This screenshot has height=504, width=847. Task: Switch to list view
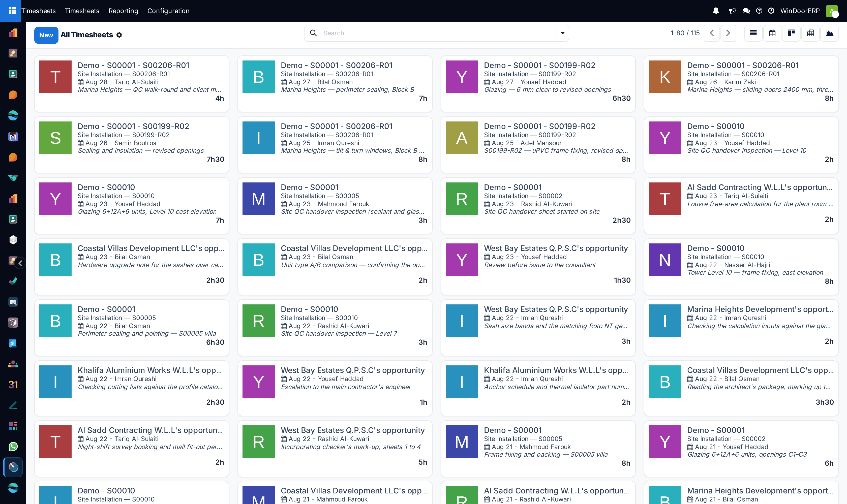[x=753, y=33]
